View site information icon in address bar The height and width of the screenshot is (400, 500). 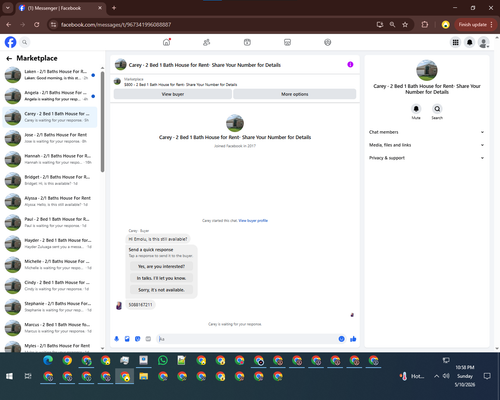(x=53, y=25)
